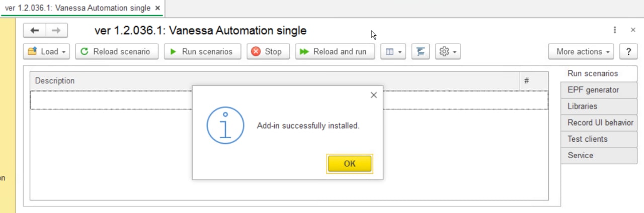This screenshot has width=644, height=213.
Task: Open the Load dropdown button
Action: tap(46, 52)
